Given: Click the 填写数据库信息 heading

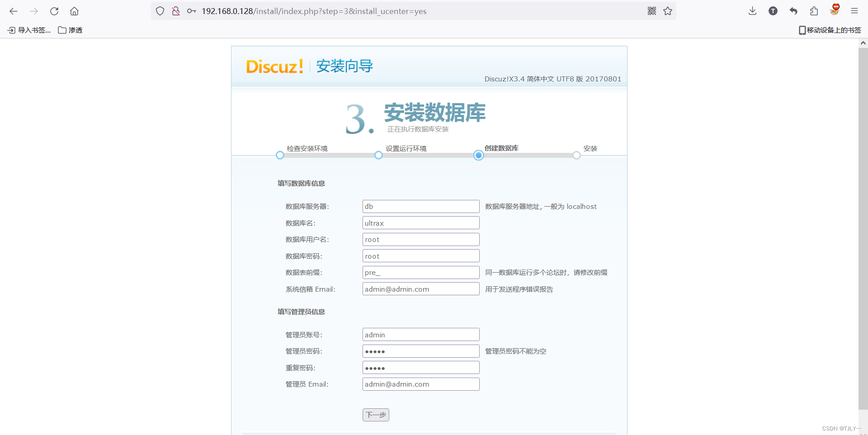Looking at the screenshot, I should [x=301, y=184].
